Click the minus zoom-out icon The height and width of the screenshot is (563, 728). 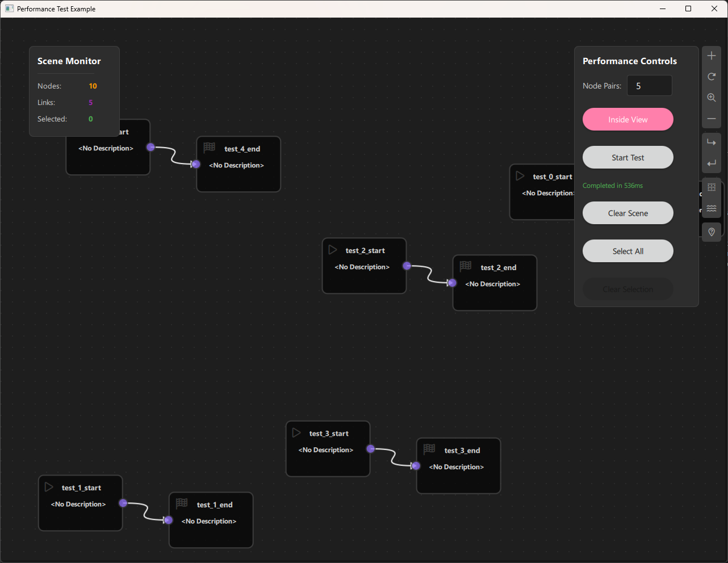coord(711,119)
